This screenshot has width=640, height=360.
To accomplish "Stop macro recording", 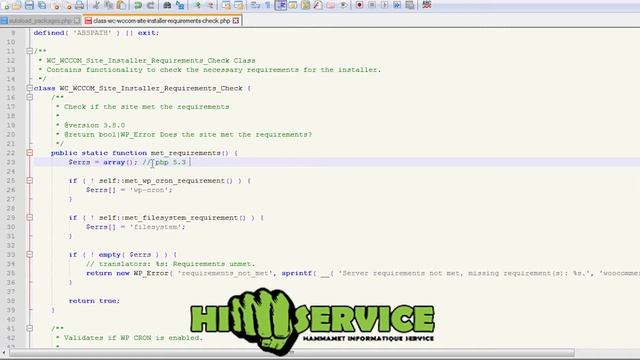I will point(372,5).
